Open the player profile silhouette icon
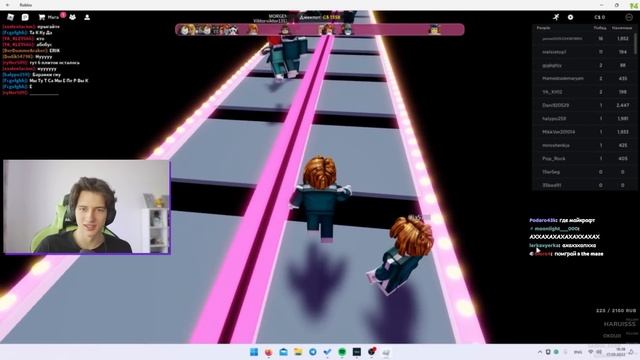The image size is (640, 360). pos(87,17)
